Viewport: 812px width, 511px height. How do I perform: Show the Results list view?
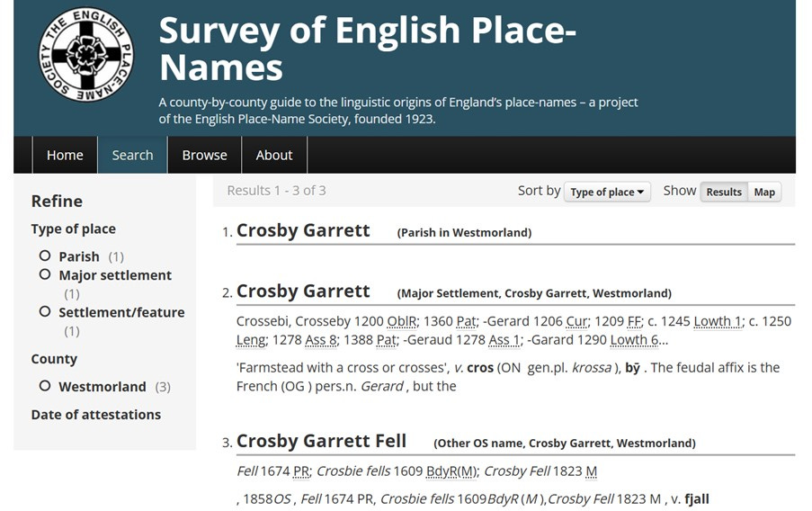click(724, 192)
